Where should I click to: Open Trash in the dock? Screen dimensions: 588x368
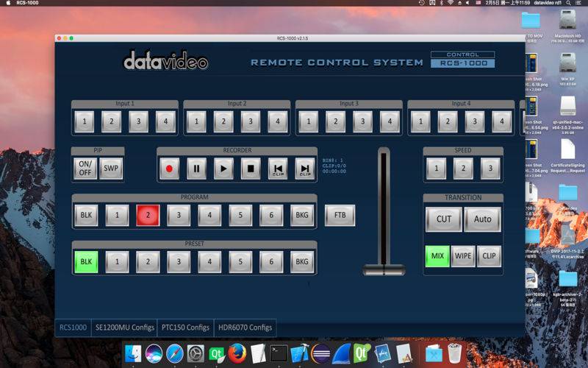coord(454,353)
